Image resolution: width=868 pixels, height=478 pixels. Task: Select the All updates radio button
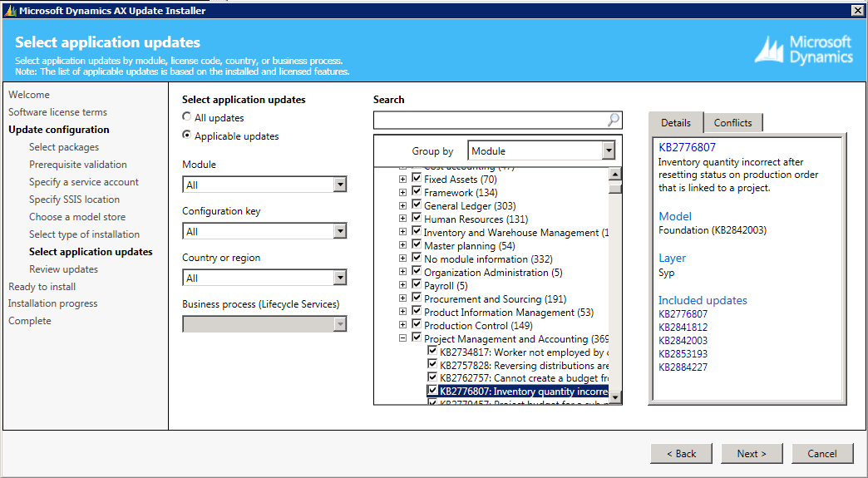pyautogui.click(x=187, y=118)
